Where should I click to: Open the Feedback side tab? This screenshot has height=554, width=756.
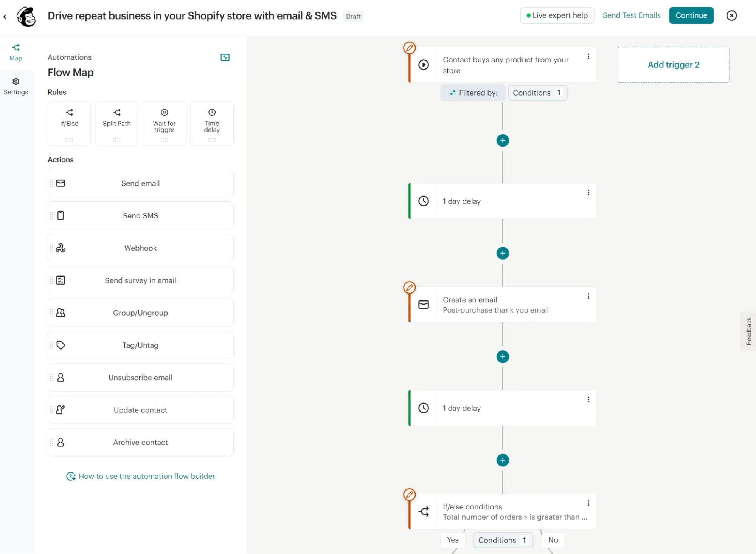(748, 331)
